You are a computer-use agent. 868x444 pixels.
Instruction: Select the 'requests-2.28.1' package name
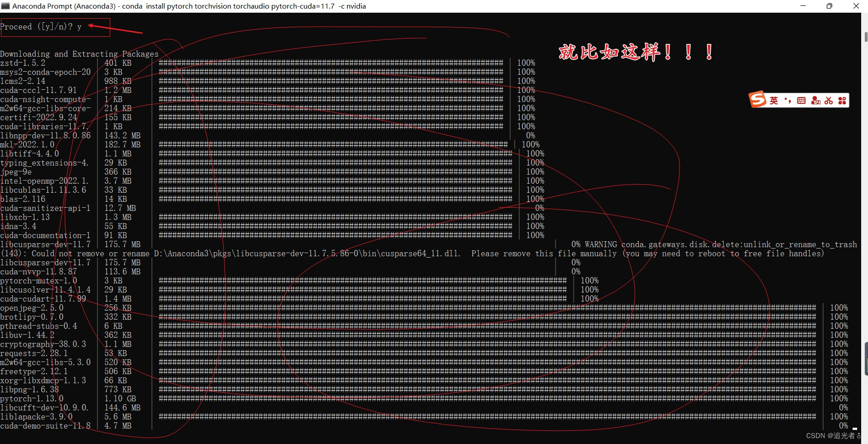pos(34,353)
